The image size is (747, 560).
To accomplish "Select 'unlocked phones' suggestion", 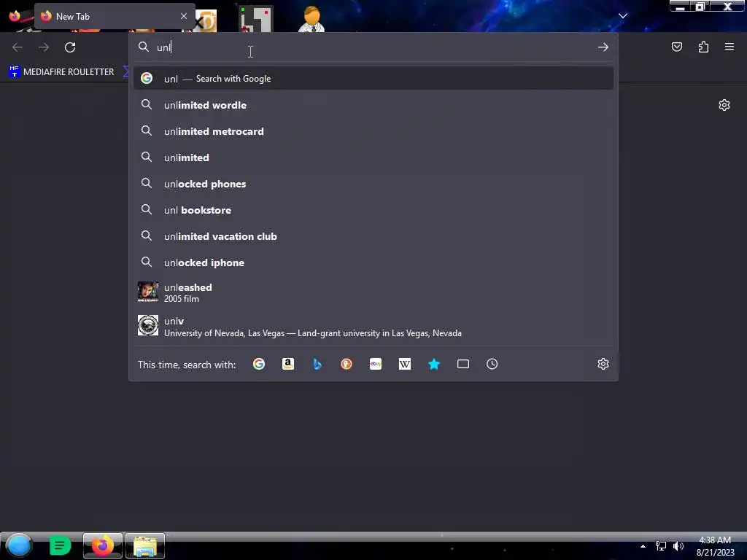I will [373, 184].
